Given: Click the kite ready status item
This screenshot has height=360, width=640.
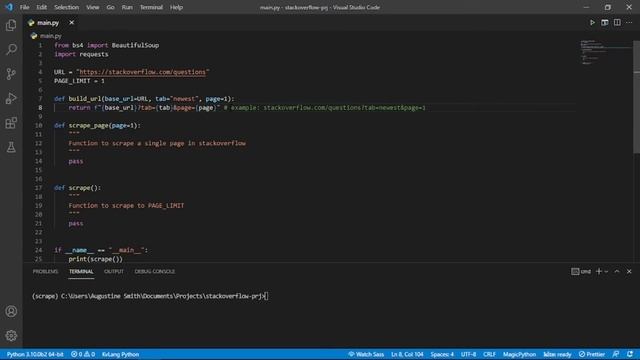Looking at the screenshot, I should coord(557,354).
